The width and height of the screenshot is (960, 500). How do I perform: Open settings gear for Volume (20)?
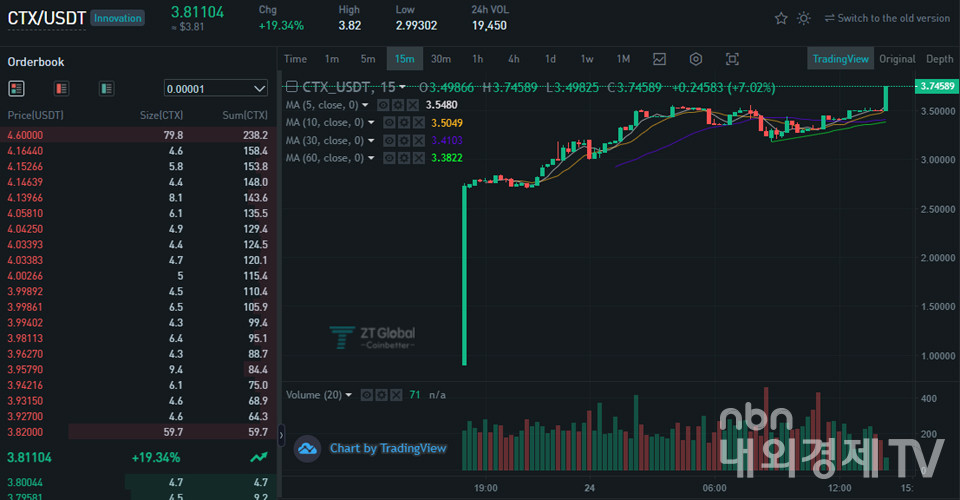pos(381,395)
